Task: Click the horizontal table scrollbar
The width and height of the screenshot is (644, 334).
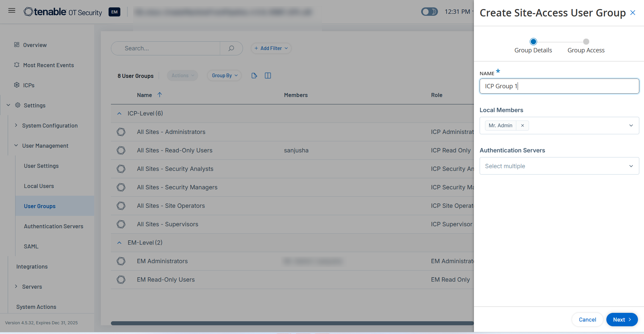Action: tap(292, 323)
